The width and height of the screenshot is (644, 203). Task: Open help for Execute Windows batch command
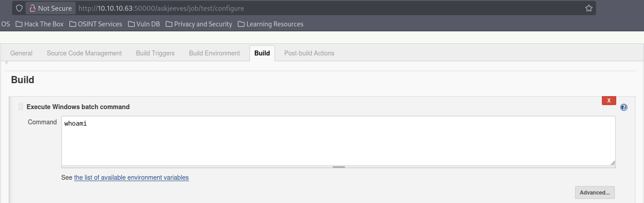point(624,107)
